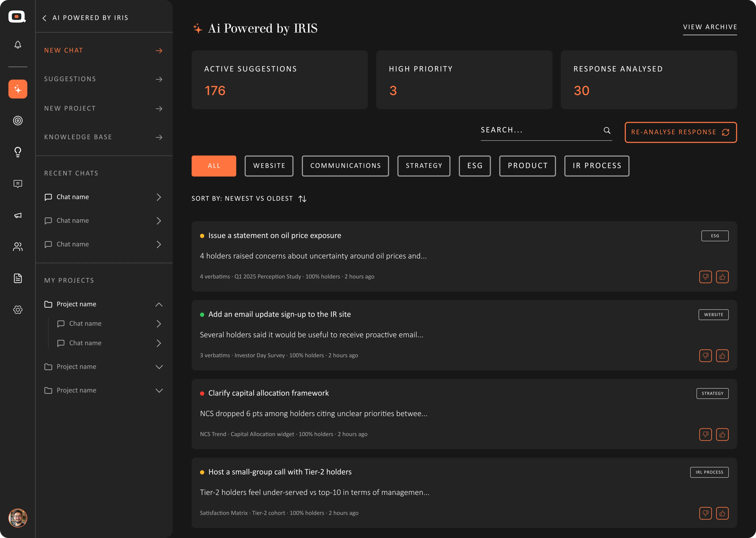Open Suggestions in the side menu
Viewport: 756px width, 538px height.
click(104, 79)
